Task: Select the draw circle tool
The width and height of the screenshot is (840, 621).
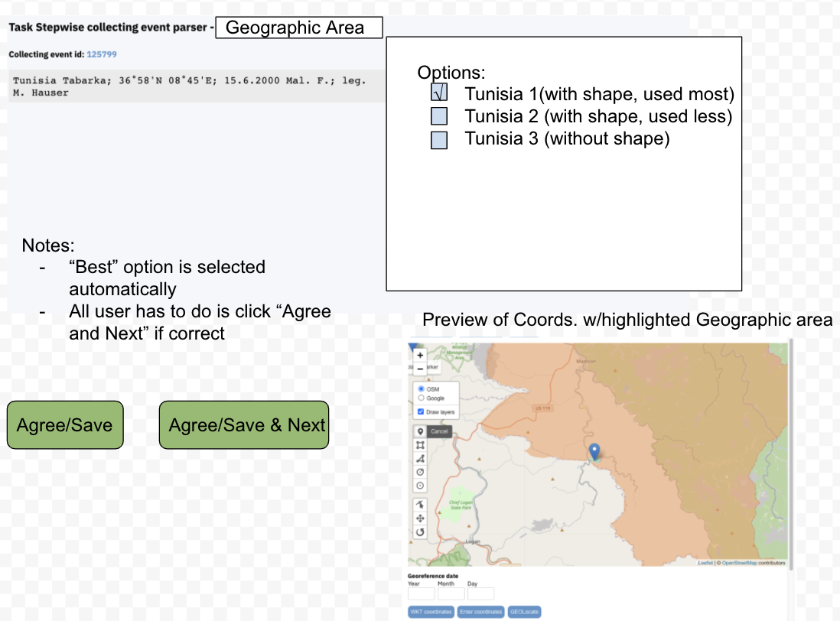Action: [x=420, y=472]
